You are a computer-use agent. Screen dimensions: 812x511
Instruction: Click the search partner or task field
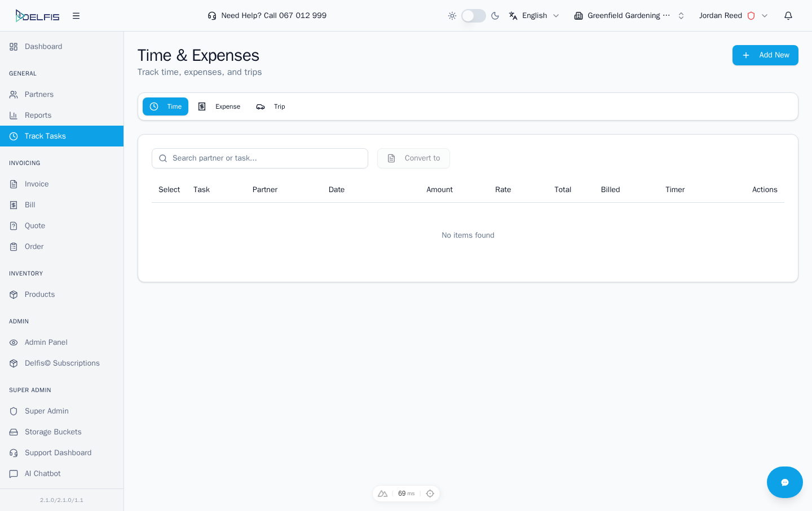259,158
